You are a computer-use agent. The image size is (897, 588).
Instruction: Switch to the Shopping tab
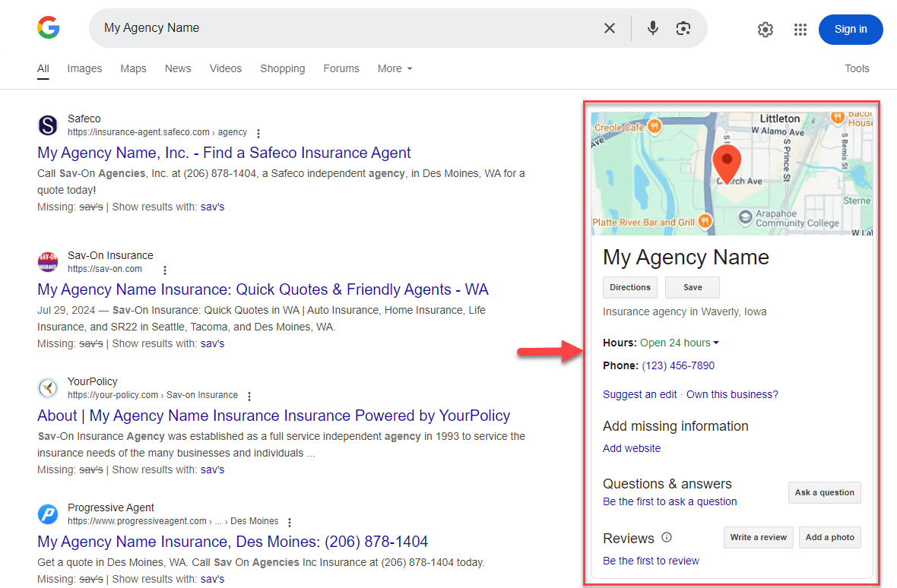(283, 68)
